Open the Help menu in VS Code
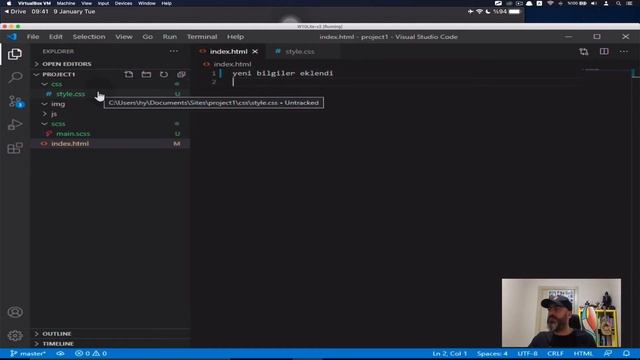The height and width of the screenshot is (360, 640). (236, 37)
